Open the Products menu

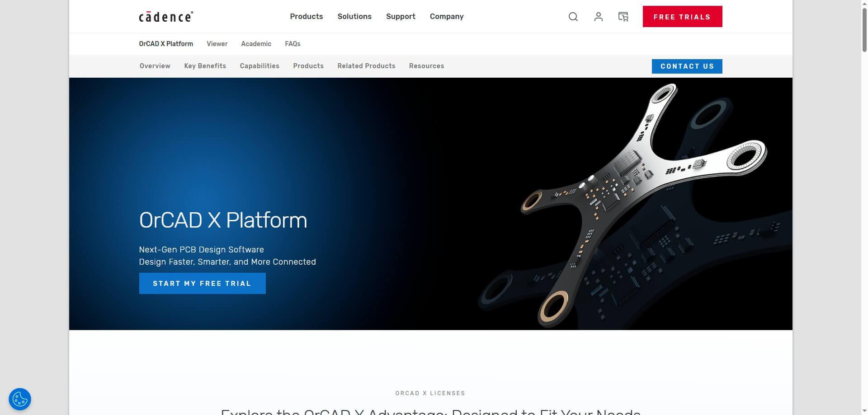[307, 16]
